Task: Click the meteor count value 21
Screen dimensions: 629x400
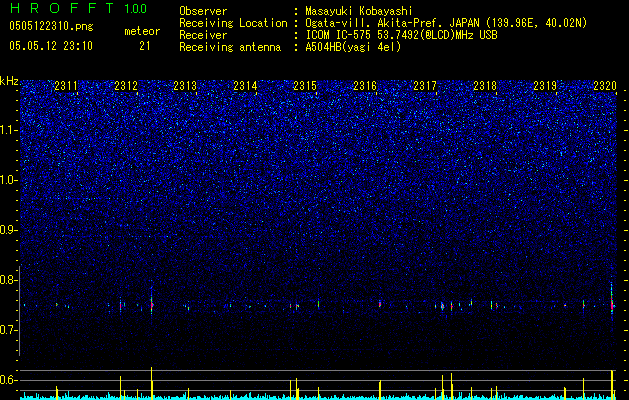Action: pyautogui.click(x=145, y=46)
